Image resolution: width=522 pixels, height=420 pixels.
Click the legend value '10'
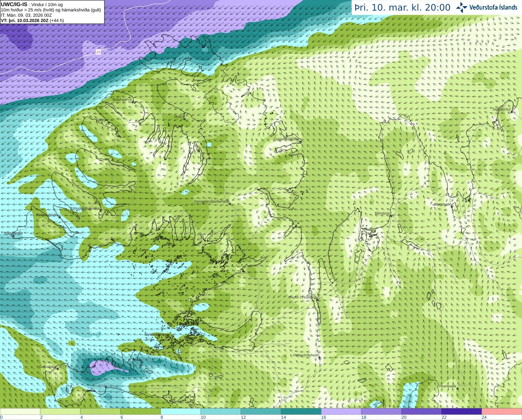203,418
